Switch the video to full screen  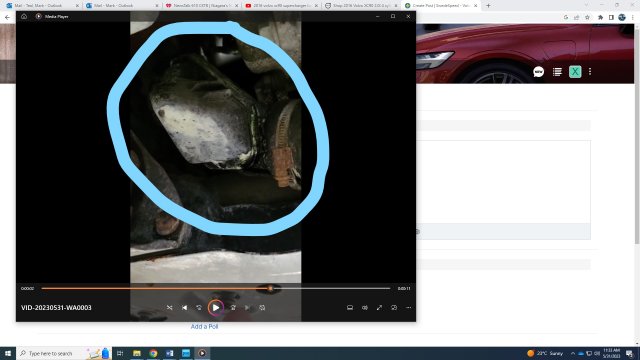click(380, 308)
